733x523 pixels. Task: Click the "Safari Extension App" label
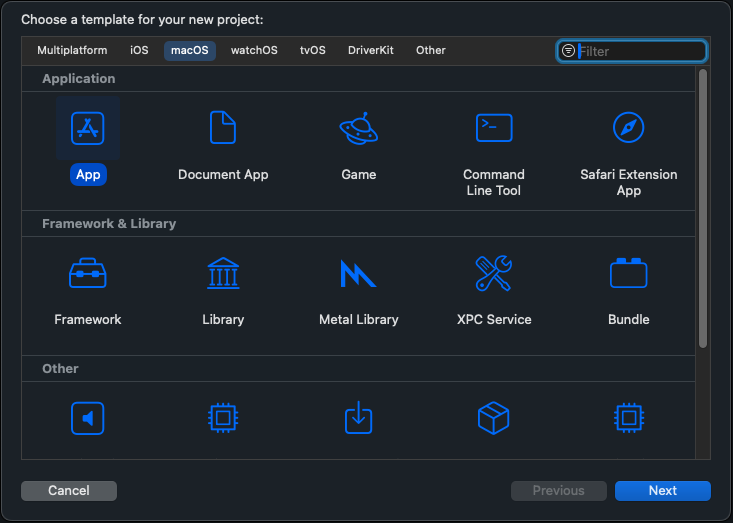pos(629,182)
